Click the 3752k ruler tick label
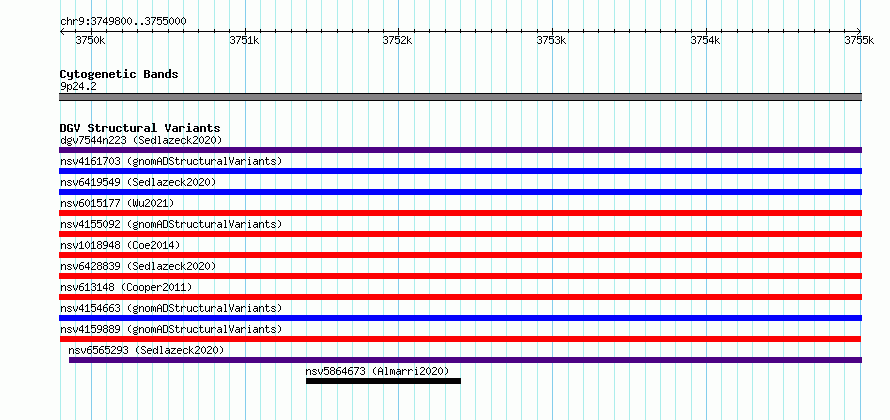 click(x=397, y=40)
